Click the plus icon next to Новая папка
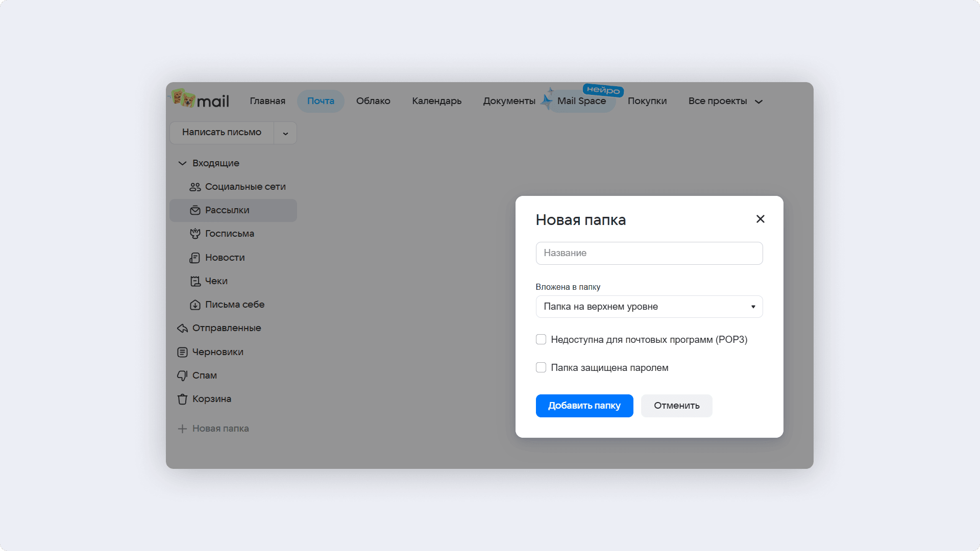 pos(182,429)
